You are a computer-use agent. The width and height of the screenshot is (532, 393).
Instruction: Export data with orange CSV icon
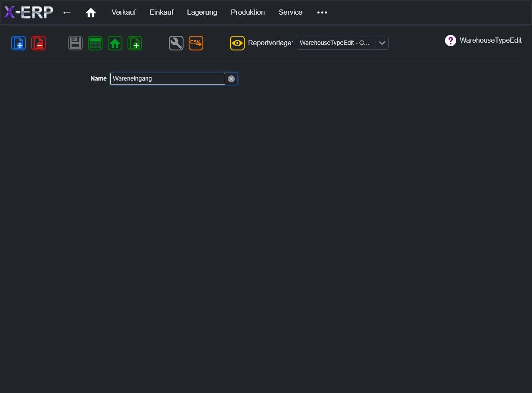[x=196, y=43]
